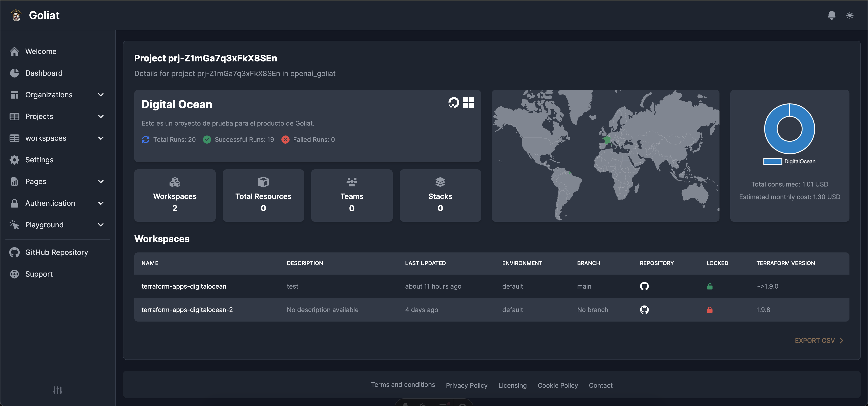Expand the Authentication chevron
The image size is (868, 406).
(101, 203)
